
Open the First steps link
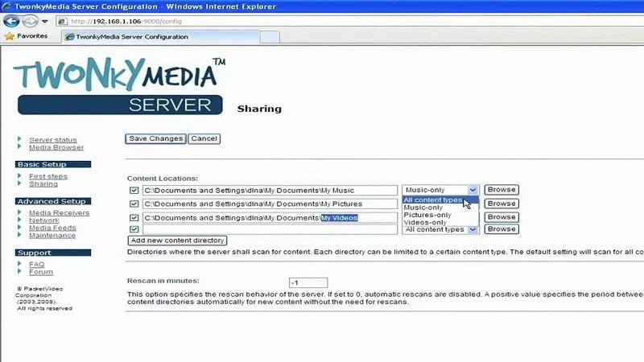coord(48,176)
